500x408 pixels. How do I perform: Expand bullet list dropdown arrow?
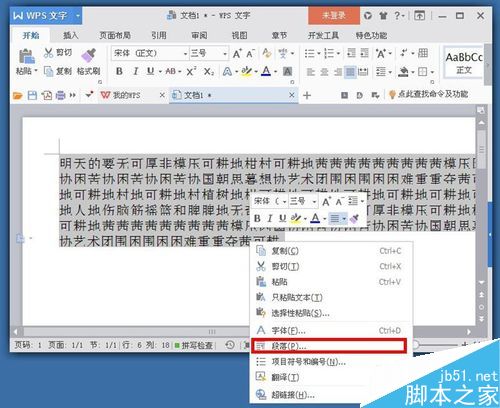click(319, 53)
